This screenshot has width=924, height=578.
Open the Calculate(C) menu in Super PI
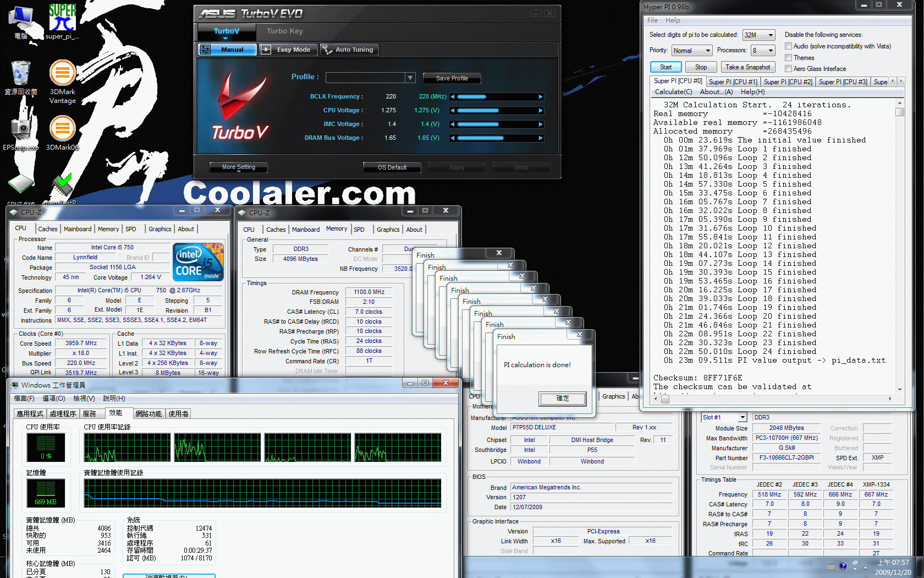point(673,92)
